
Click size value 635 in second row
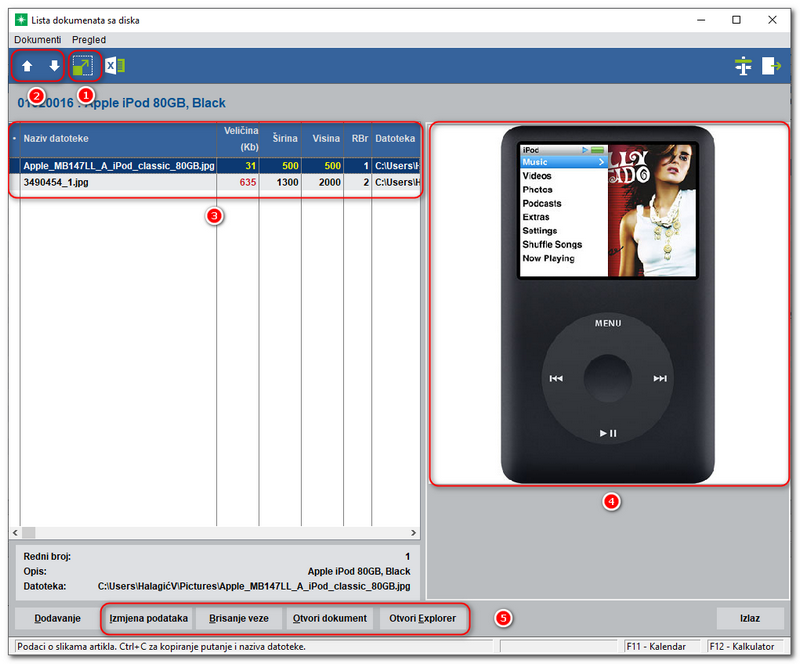(x=248, y=182)
